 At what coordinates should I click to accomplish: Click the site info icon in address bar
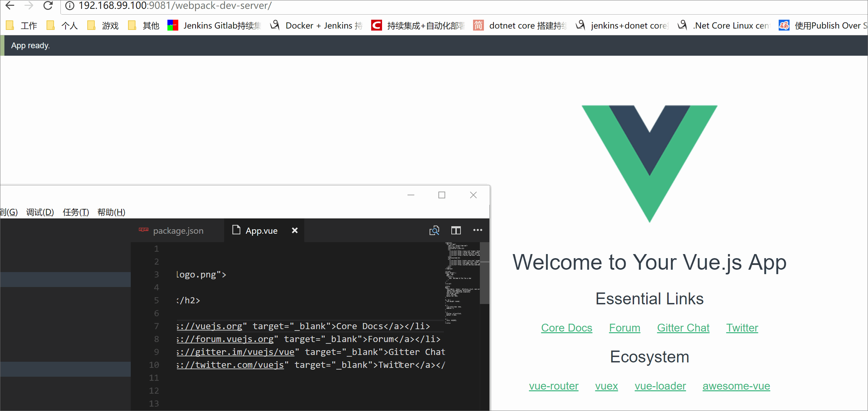[x=70, y=6]
